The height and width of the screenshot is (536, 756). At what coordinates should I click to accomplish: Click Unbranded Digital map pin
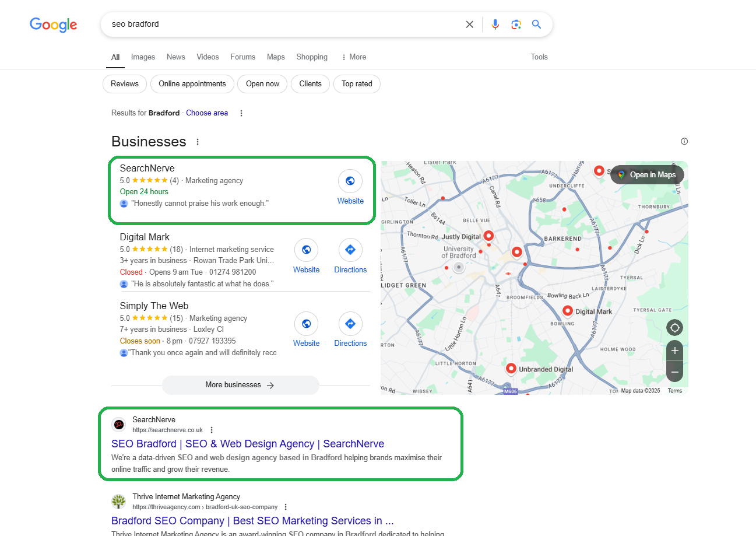(x=511, y=368)
